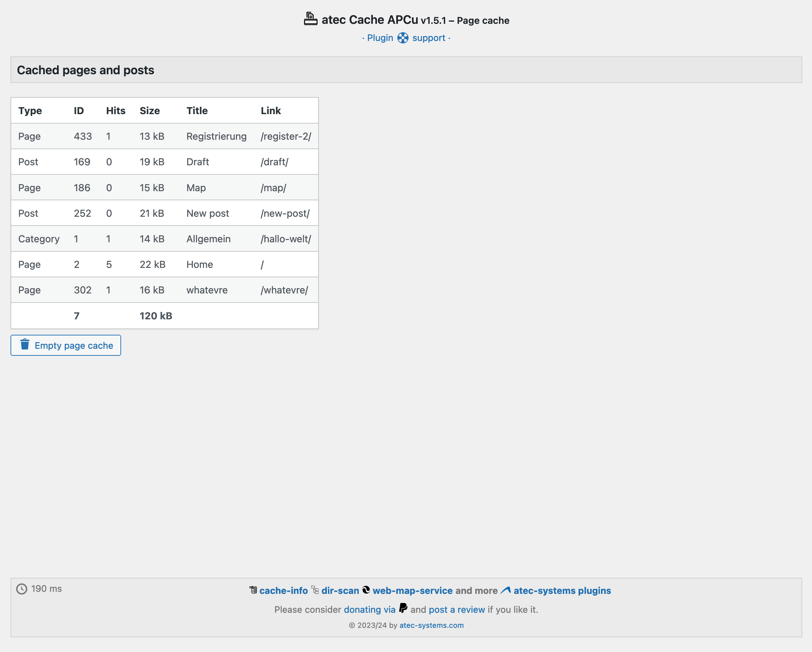Click the New post title cell
812x652 pixels.
tap(208, 213)
